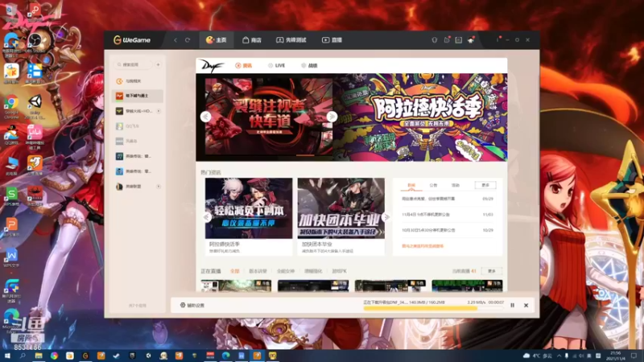Cancel the DNF download with the X
The width and height of the screenshot is (644, 362).
pyautogui.click(x=526, y=306)
